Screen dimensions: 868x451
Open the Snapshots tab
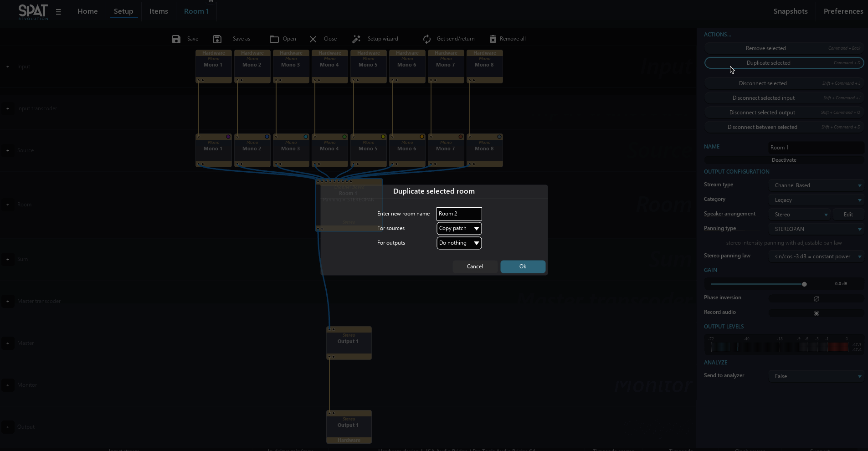(790, 11)
